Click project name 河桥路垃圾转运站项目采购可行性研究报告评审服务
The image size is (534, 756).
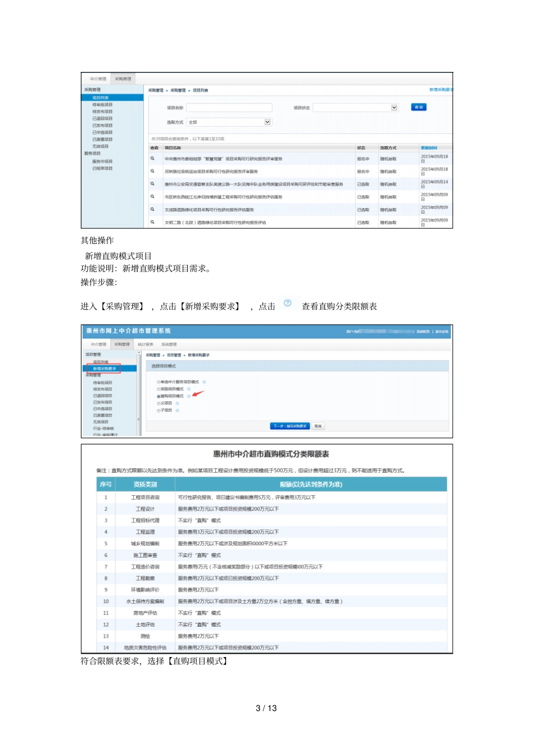tap(211, 171)
